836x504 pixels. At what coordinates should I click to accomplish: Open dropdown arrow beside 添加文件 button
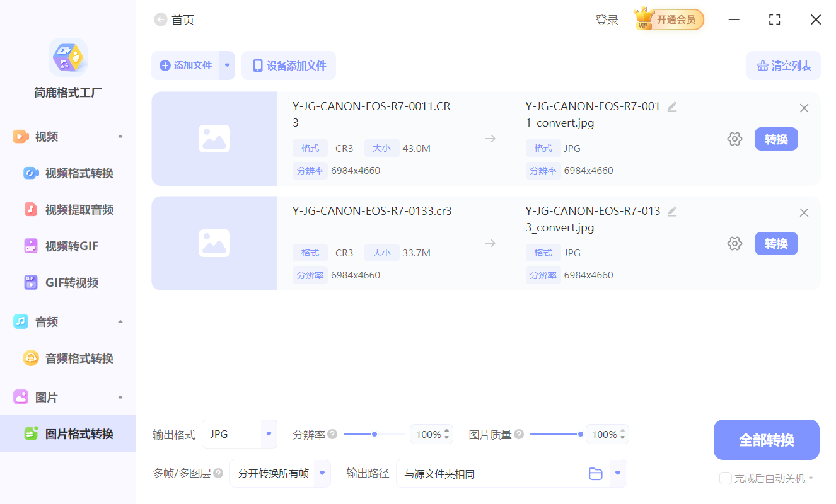[x=227, y=66]
